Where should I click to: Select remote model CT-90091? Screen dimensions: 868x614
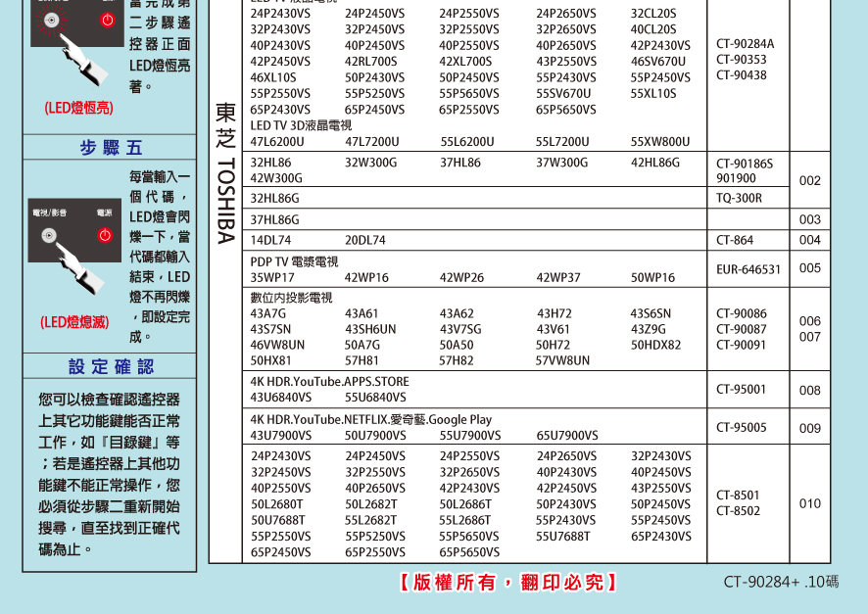(742, 345)
